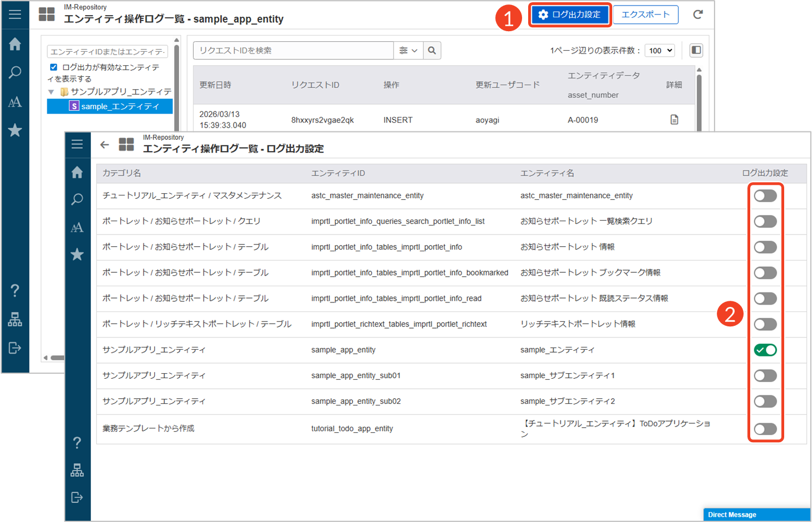Click the リクエストID search input field
812x523 pixels.
(293, 51)
